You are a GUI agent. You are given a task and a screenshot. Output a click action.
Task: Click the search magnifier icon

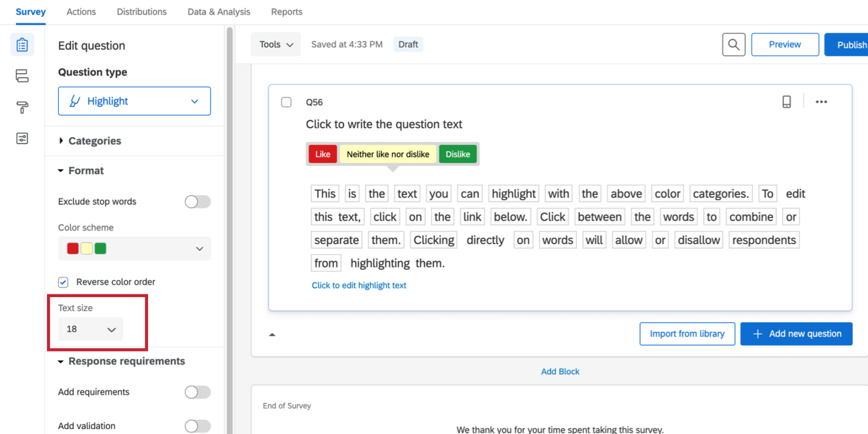(734, 44)
